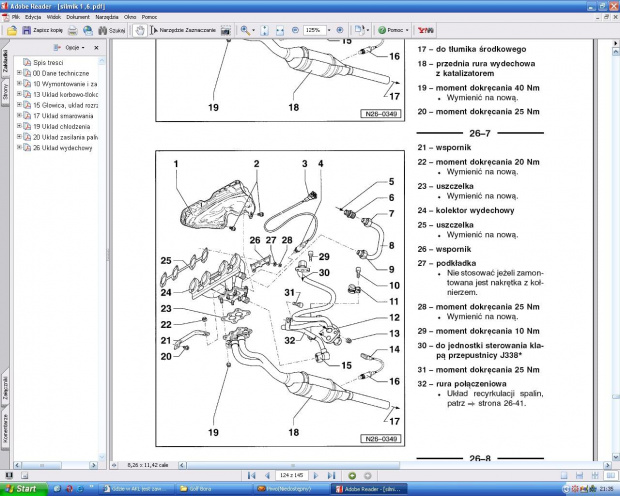This screenshot has height=496, width=620.
Task: Expand 13 Układ korbowo-tłokowy bookmark
Action: 19,94
